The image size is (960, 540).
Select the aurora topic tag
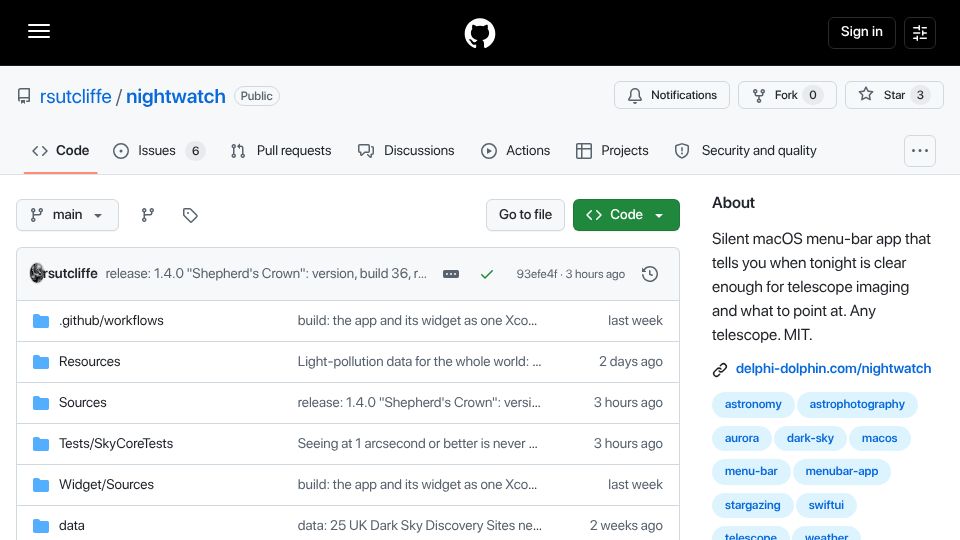(x=741, y=438)
